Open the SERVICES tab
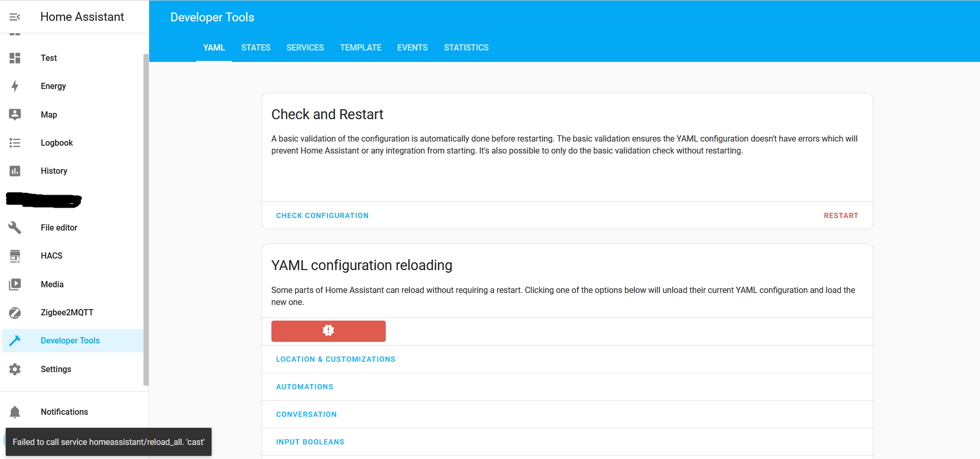The width and height of the screenshot is (980, 459). pos(305,47)
